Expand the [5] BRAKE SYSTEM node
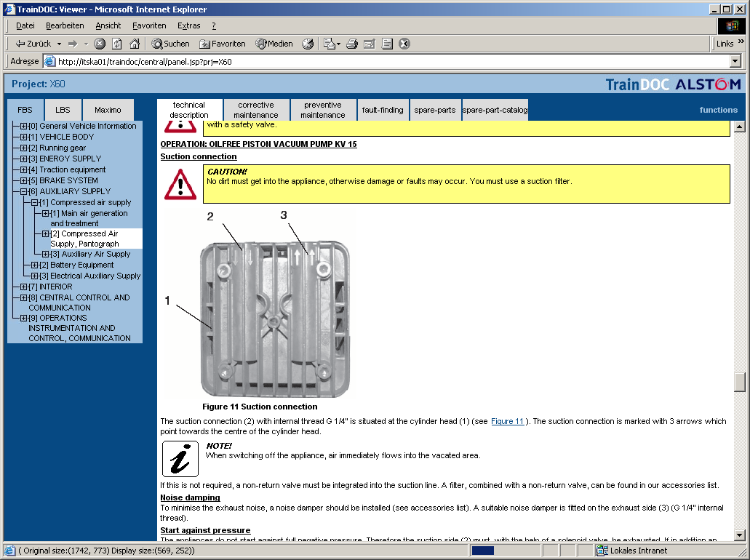 coord(23,180)
